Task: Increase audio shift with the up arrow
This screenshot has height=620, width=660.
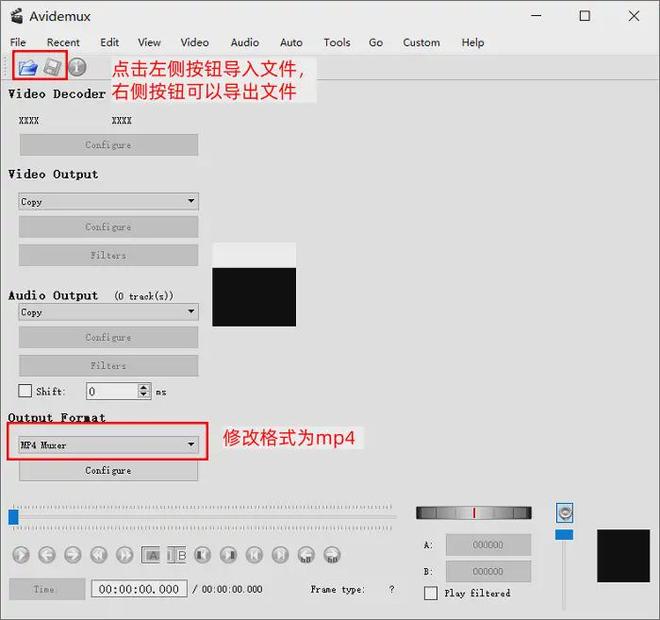Action: [144, 387]
